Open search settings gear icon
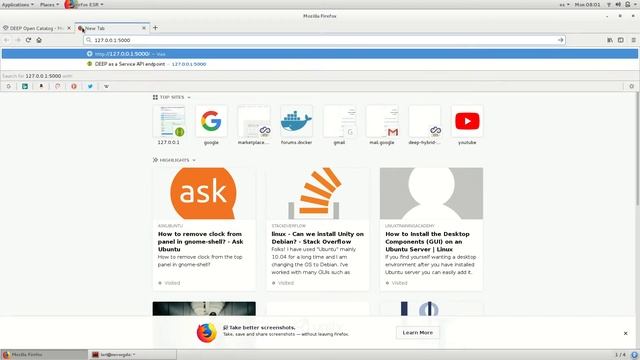This screenshot has width=640, height=360. [631, 86]
